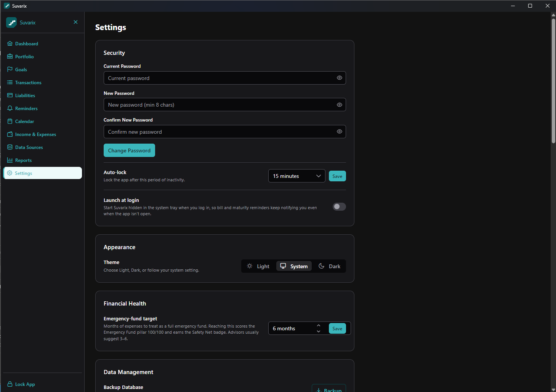Screen dimensions: 556x392
Task: Maximize the Suvarix window
Action: pos(530,6)
